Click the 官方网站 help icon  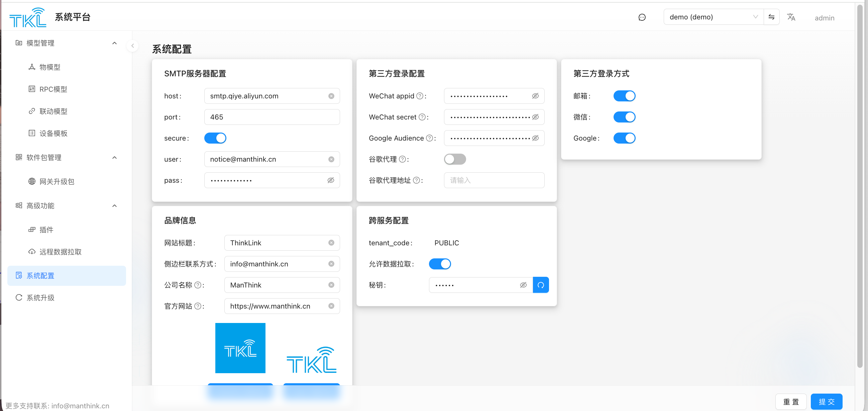[x=198, y=306]
